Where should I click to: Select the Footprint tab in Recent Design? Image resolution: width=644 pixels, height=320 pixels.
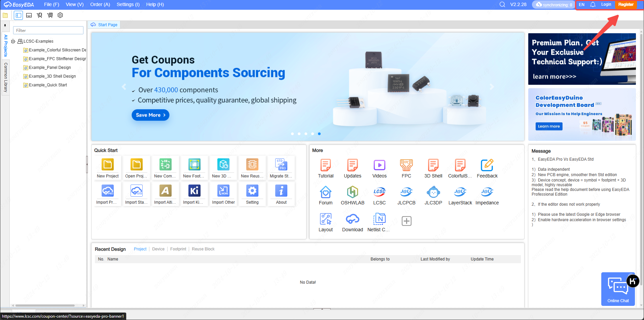coord(178,249)
